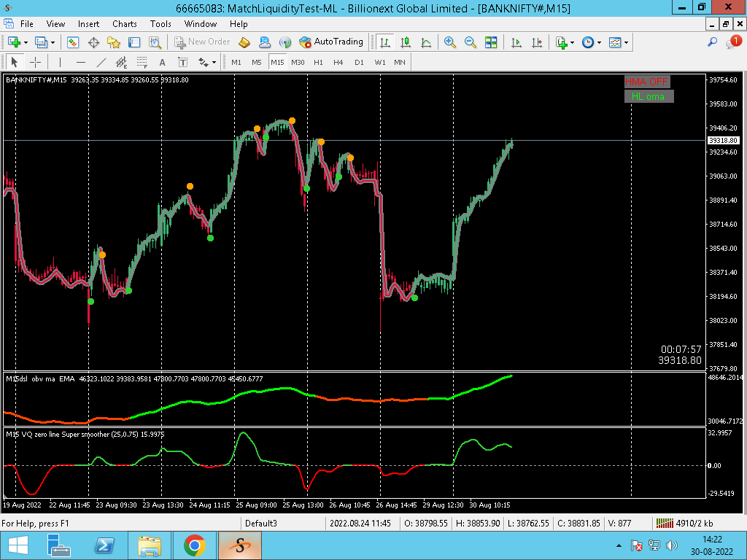
Task: Click the new chart plus icon
Action: (x=15, y=42)
